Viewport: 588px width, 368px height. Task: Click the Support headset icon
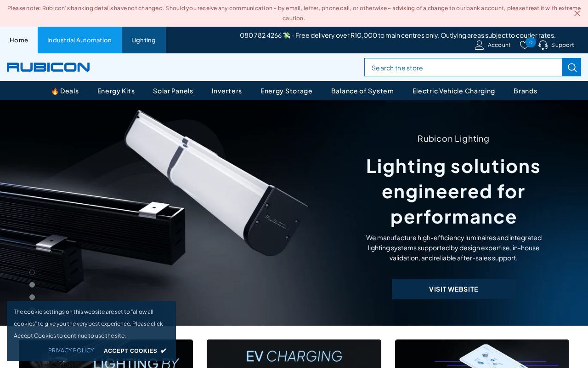pos(543,45)
